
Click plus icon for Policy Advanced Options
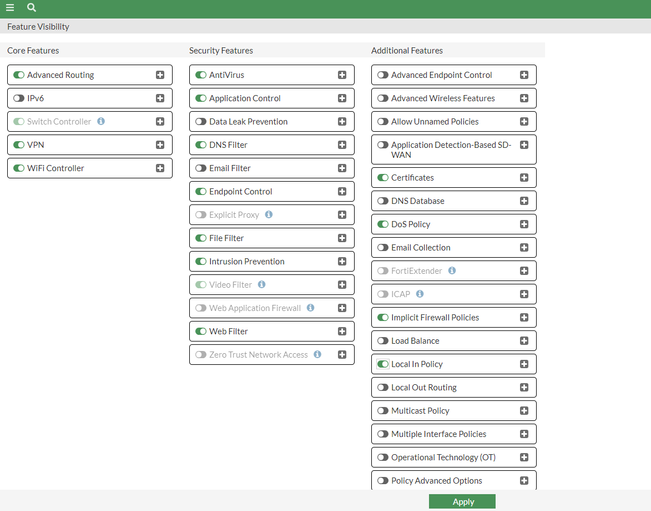click(x=524, y=480)
